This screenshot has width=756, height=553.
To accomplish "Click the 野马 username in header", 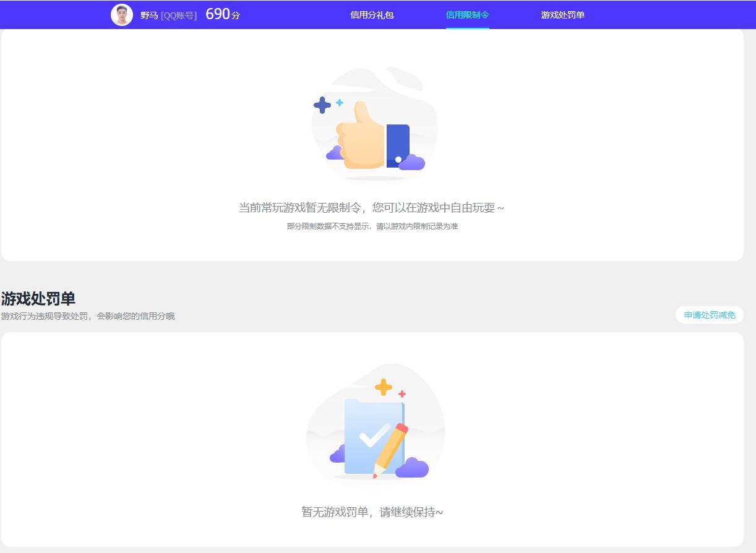I will click(149, 15).
